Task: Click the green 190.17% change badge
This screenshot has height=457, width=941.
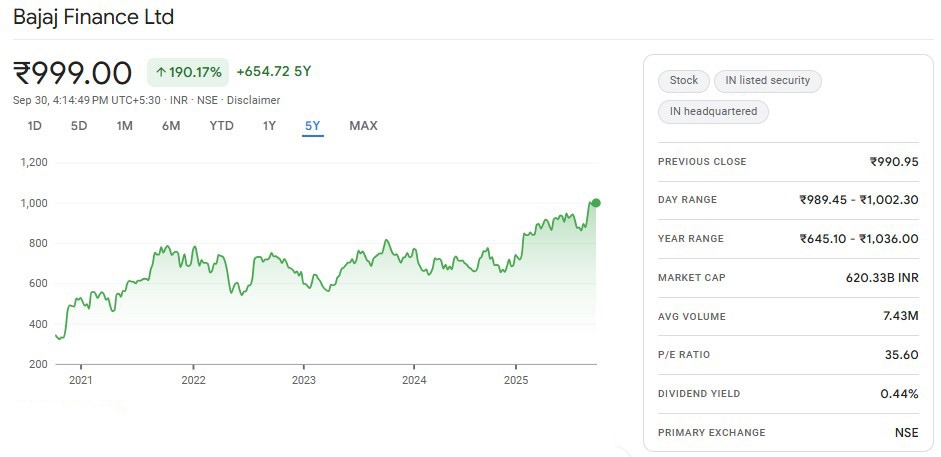Action: 188,73
